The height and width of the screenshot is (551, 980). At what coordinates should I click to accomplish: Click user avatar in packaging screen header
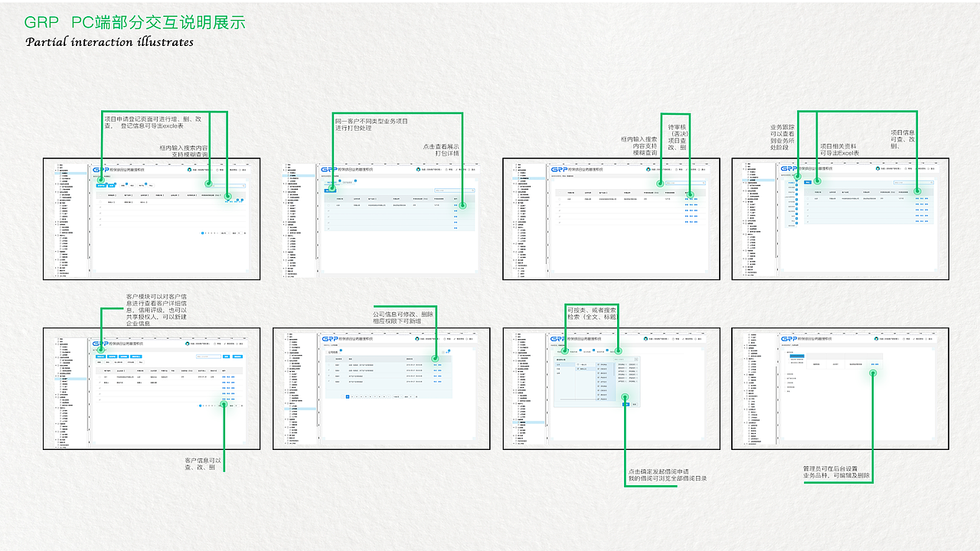pyautogui.click(x=418, y=169)
